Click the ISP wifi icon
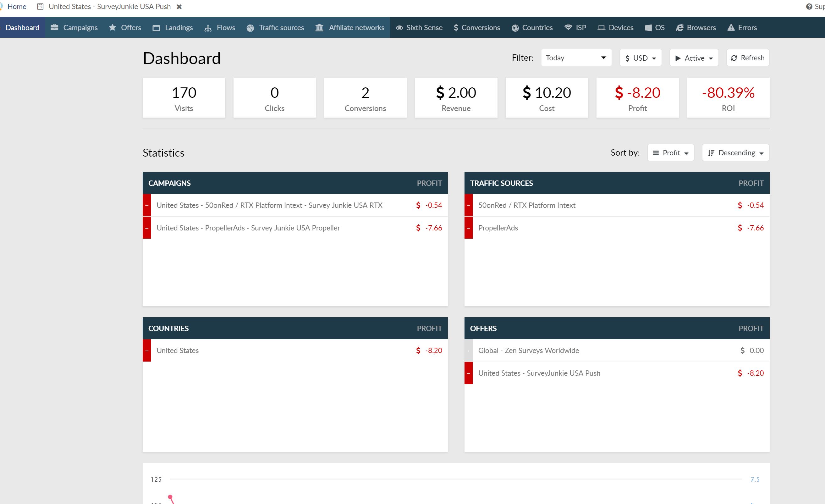This screenshot has height=504, width=825. coord(568,27)
